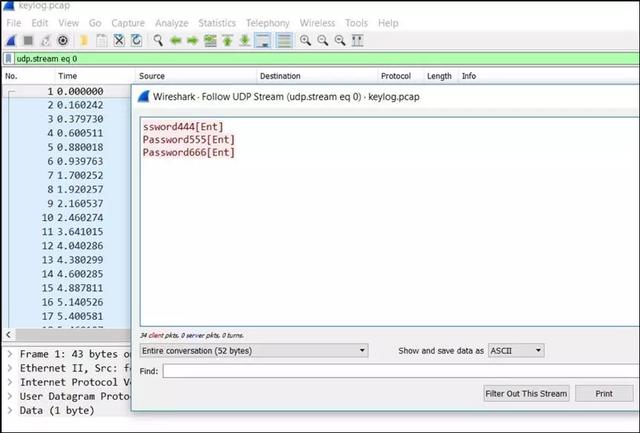
Task: Jump to the last packet icon
Action: (x=244, y=40)
